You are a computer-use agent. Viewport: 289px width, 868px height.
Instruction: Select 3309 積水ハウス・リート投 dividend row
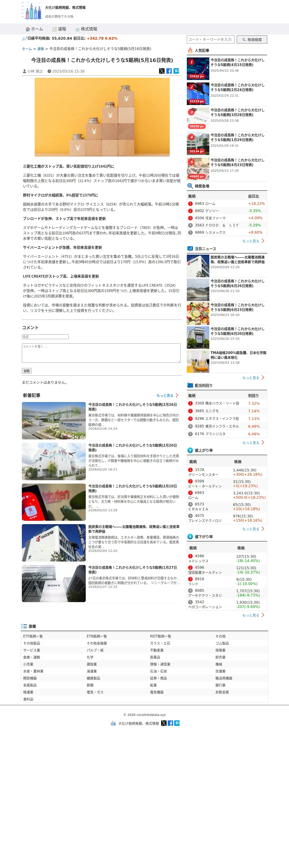click(x=227, y=403)
